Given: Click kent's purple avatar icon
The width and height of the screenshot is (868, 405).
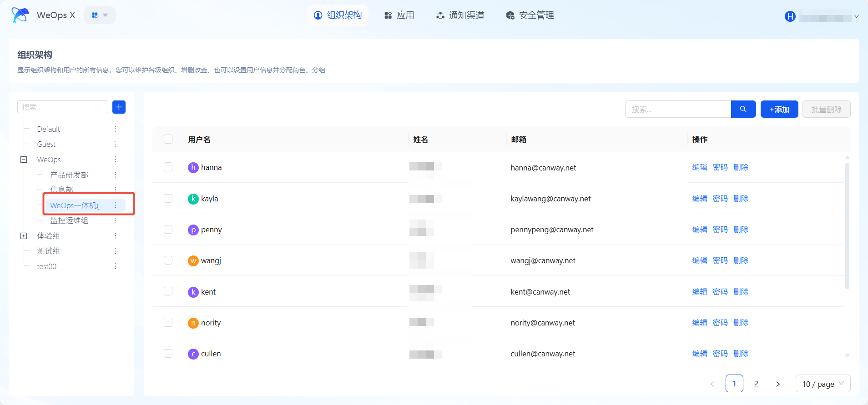Looking at the screenshot, I should click(x=193, y=292).
